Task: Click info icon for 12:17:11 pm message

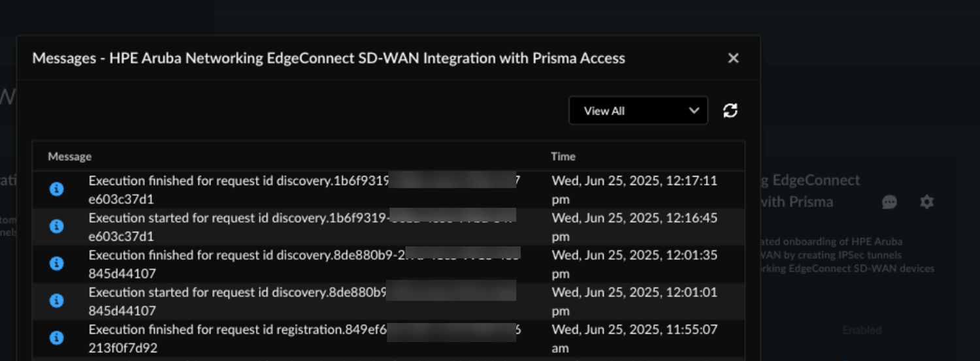Action: (57, 189)
